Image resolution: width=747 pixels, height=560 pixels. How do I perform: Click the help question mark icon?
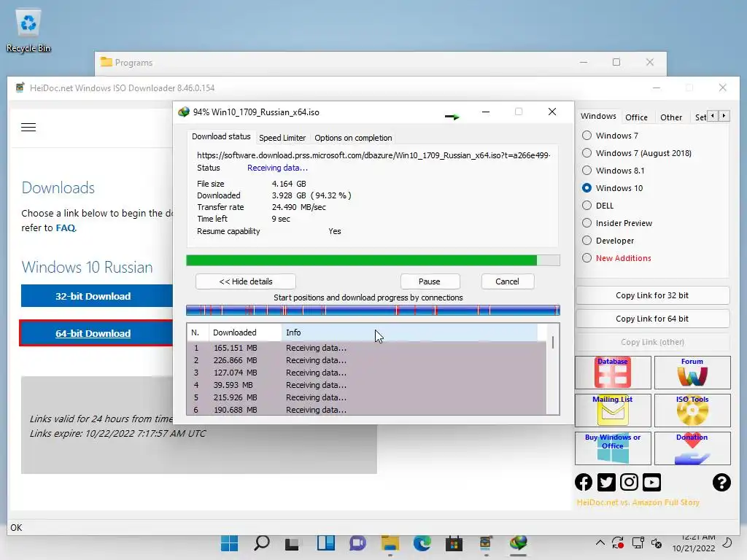click(721, 483)
